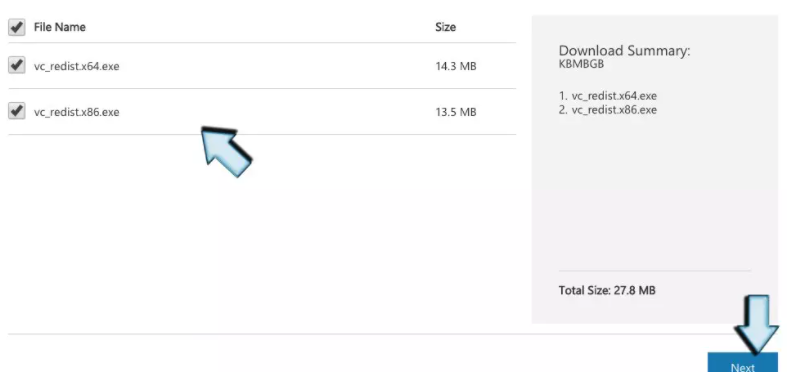801x372 pixels.
Task: Click summary item 1 vc_redist.x64.exe
Action: point(608,96)
